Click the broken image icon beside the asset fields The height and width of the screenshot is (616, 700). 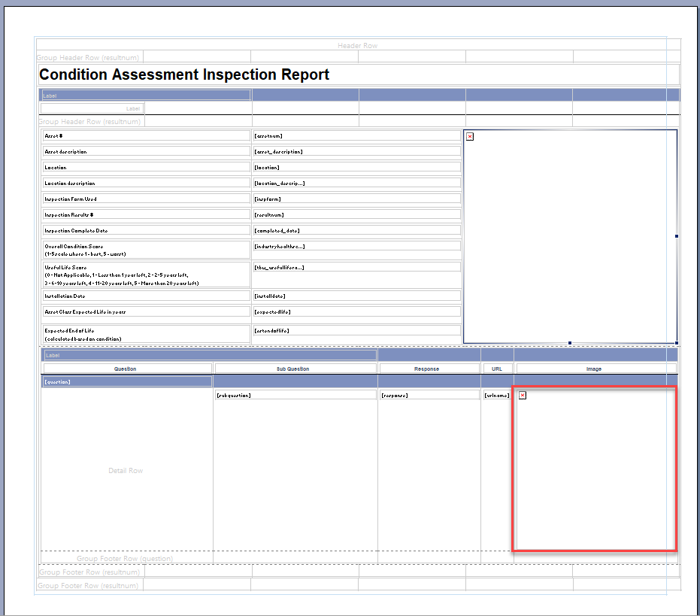tap(470, 136)
